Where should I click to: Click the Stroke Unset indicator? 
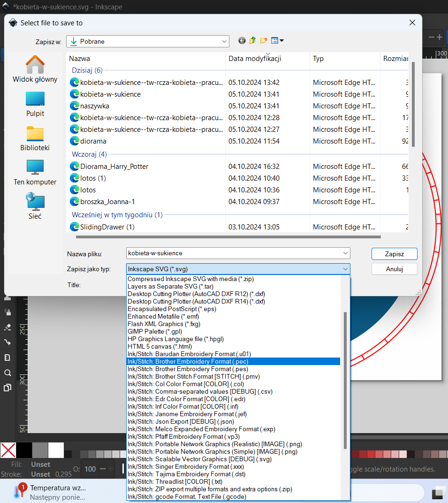pyautogui.click(x=40, y=474)
